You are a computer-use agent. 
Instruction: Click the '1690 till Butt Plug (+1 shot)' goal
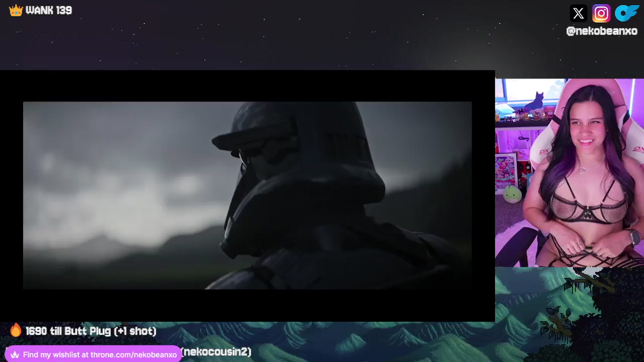coord(91,331)
